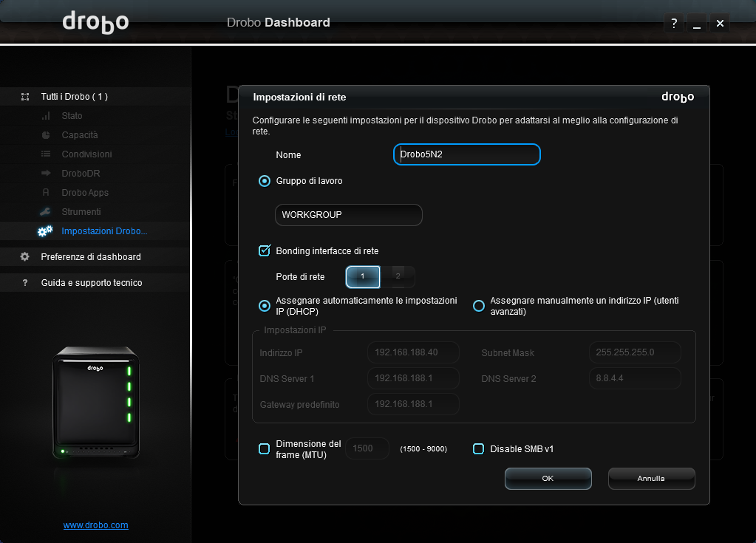Toggle Bonding interfacce di rete checkbox
This screenshot has height=543, width=756.
265,251
